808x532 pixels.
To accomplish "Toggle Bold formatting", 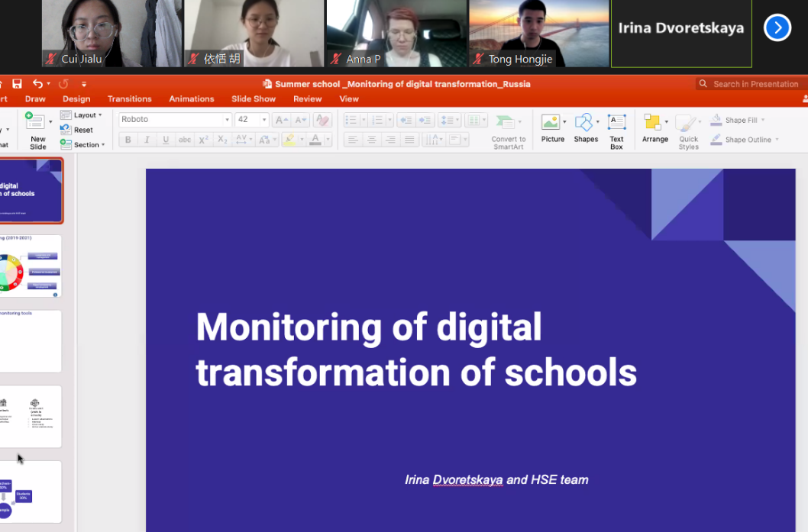I will 128,140.
